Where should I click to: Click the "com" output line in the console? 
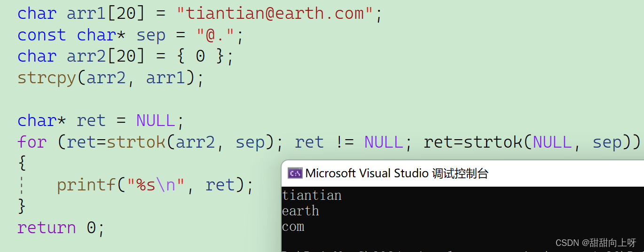[293, 227]
